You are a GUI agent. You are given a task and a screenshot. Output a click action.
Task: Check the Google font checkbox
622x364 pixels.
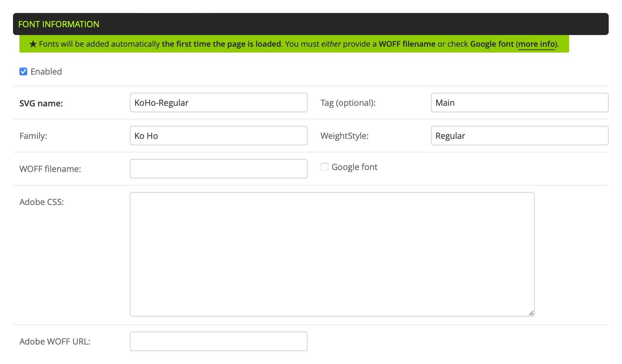(x=324, y=167)
